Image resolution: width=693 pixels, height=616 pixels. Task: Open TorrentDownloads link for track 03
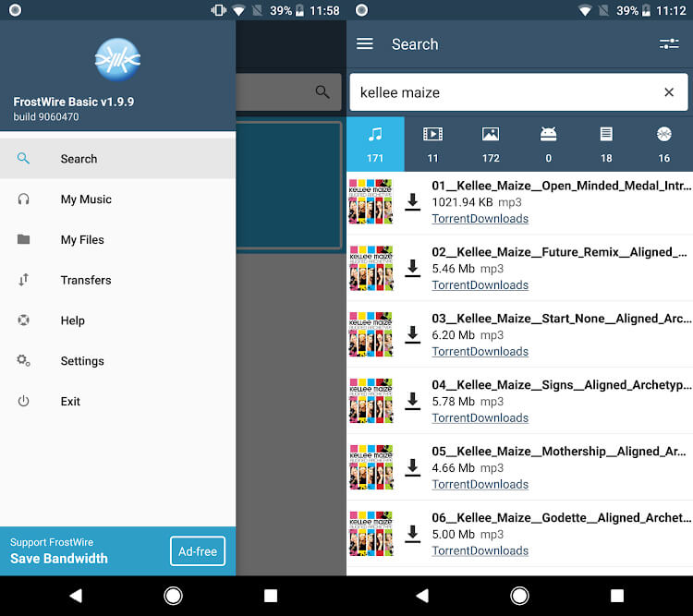click(x=480, y=351)
